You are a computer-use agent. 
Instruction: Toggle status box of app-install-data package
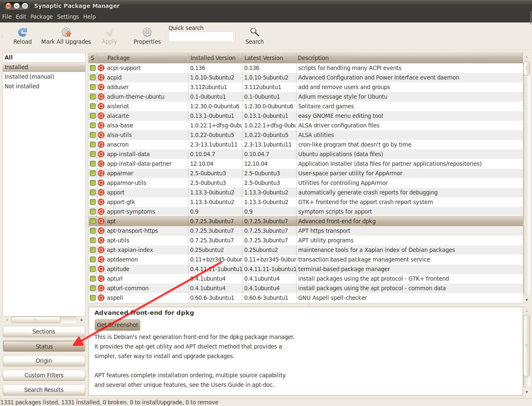[x=93, y=154]
